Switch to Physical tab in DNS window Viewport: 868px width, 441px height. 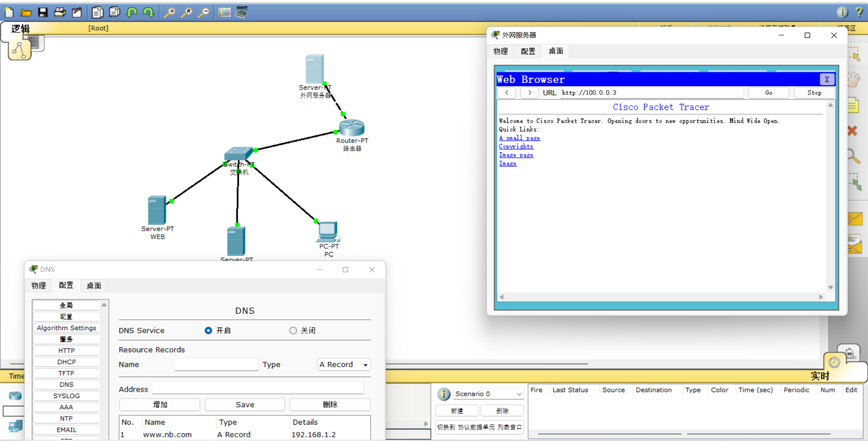tap(38, 285)
